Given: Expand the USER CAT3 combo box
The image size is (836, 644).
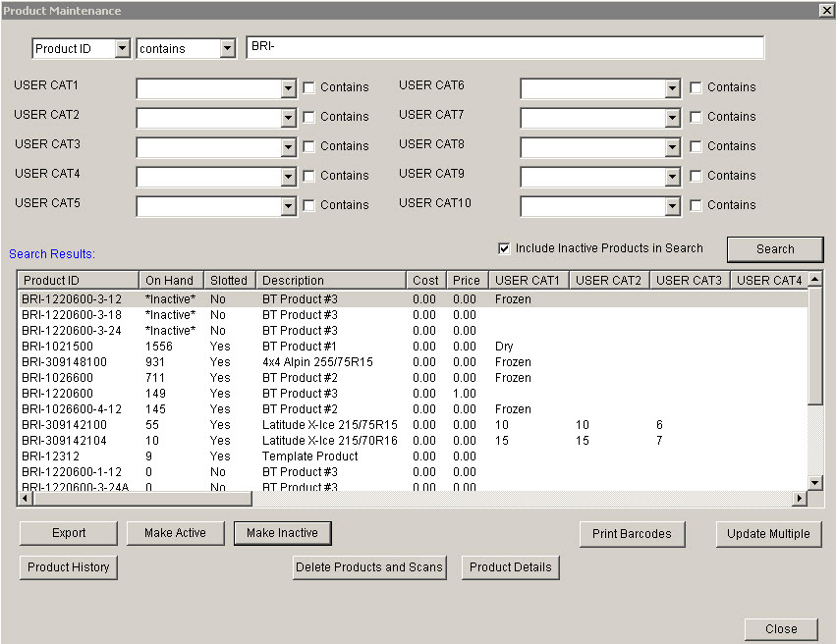Looking at the screenshot, I should tap(288, 146).
